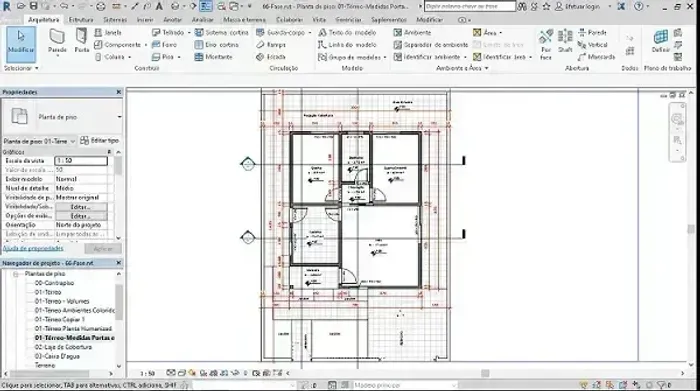
Task: Select the Shaft opening tool
Action: click(565, 41)
